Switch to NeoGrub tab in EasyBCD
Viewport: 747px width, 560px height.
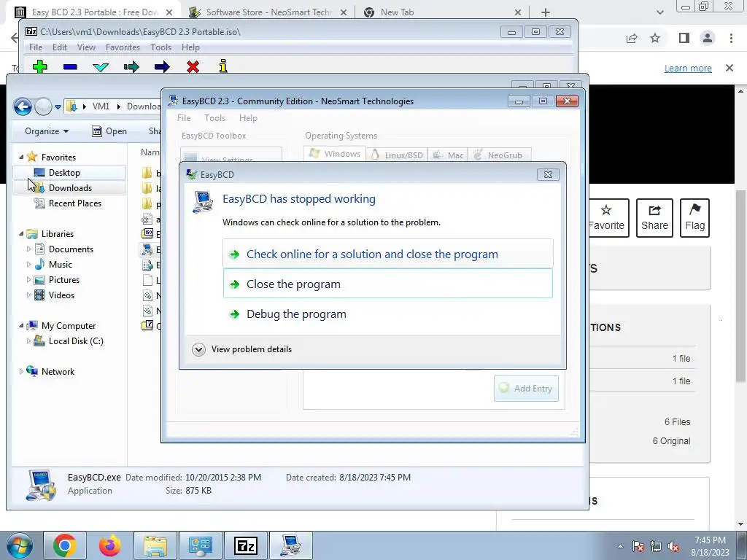click(x=499, y=155)
